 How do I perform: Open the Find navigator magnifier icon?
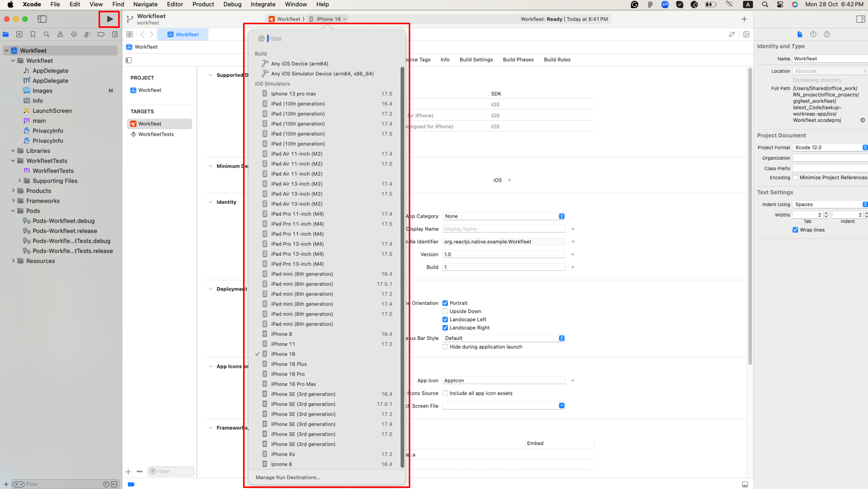point(46,35)
